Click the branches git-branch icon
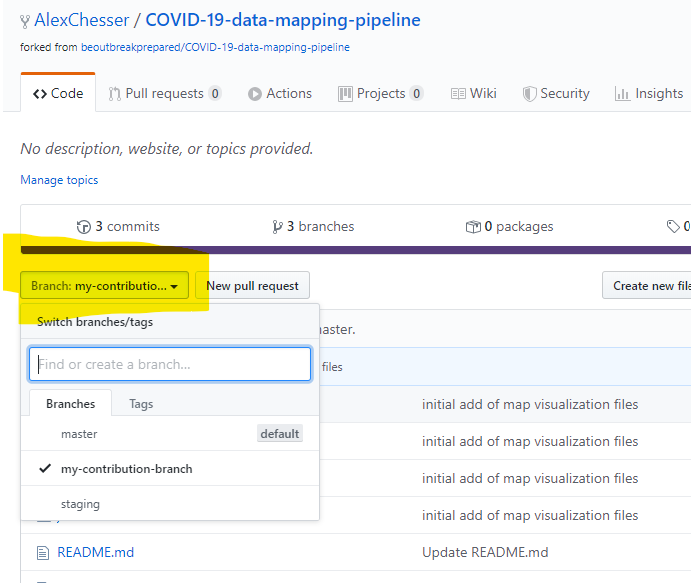This screenshot has height=583, width=691. [x=277, y=227]
